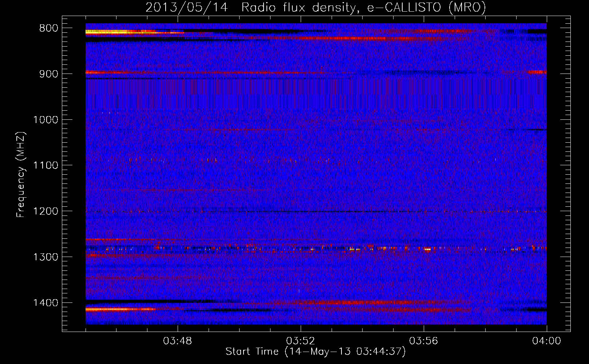This screenshot has width=589, height=364.
Task: Click the 03:48 time tick label
Action: pyautogui.click(x=178, y=341)
